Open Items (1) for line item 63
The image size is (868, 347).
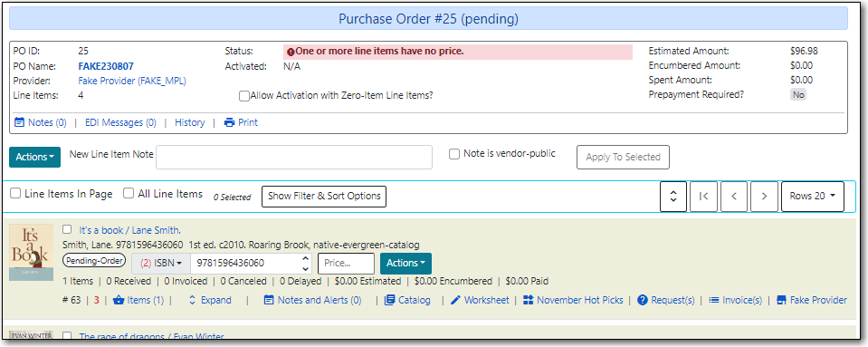(x=146, y=300)
